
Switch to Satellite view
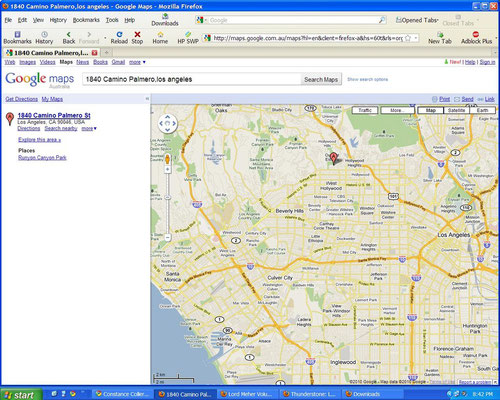pyautogui.click(x=457, y=110)
